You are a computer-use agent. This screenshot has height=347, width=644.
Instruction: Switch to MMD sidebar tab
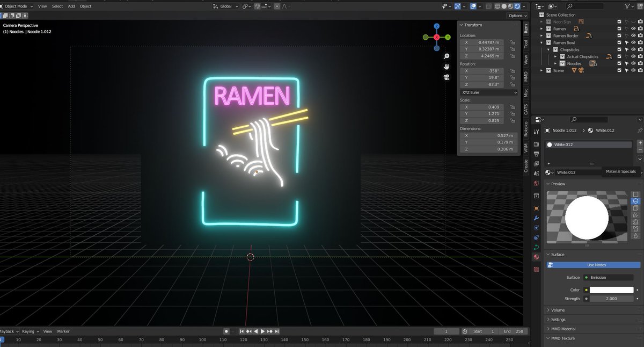(x=526, y=76)
